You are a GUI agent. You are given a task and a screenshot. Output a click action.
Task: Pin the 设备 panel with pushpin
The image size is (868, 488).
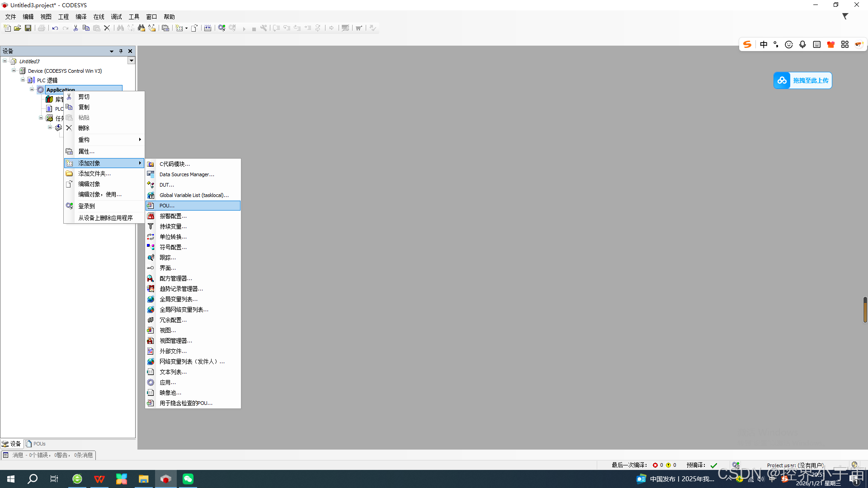tap(121, 51)
